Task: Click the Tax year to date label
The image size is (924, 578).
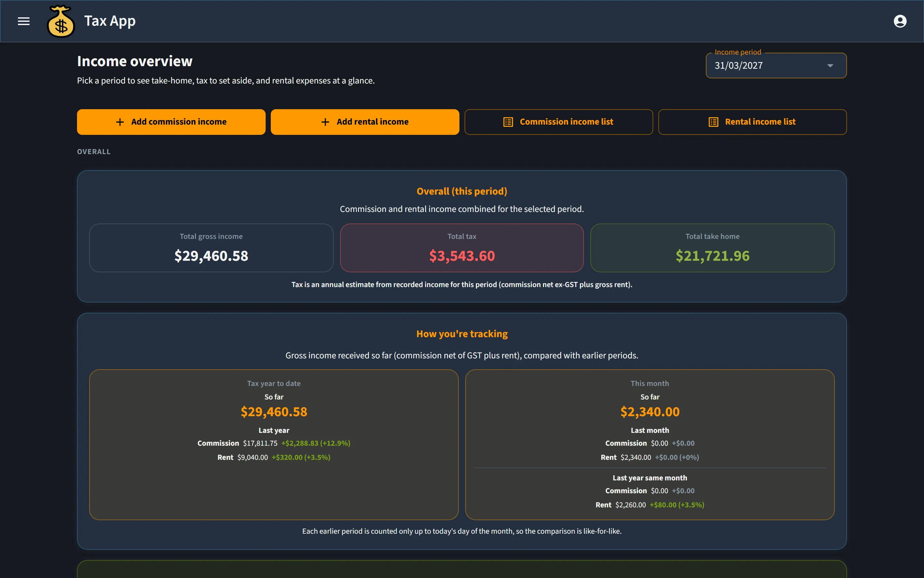Action: (x=274, y=383)
